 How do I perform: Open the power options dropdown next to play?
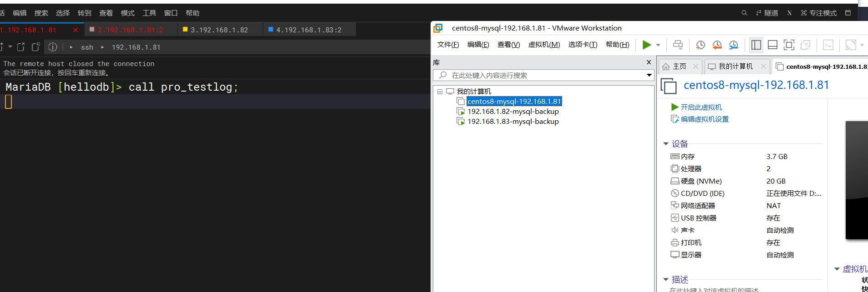coord(658,45)
